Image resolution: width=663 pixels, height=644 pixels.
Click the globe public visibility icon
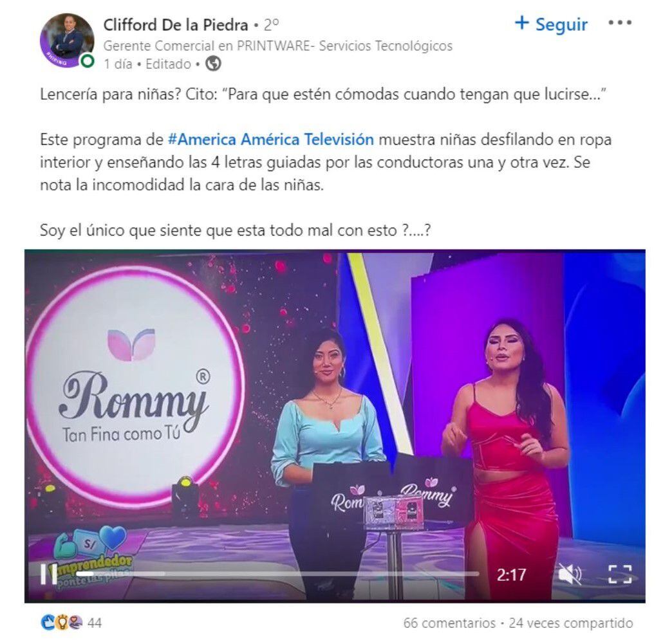click(x=213, y=64)
